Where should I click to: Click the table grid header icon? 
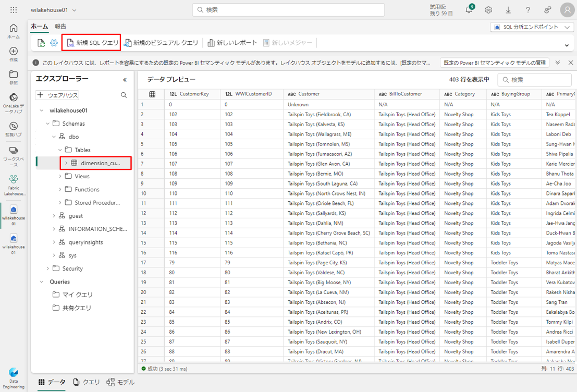(152, 94)
